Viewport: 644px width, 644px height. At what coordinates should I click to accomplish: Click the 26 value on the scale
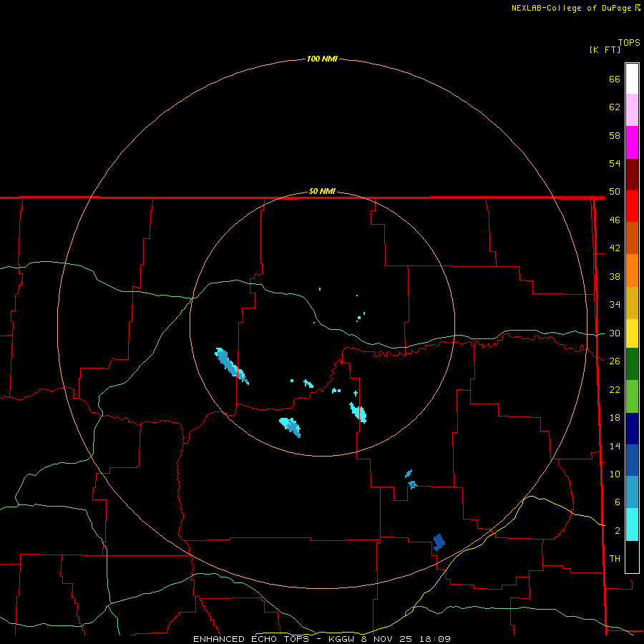tap(615, 361)
